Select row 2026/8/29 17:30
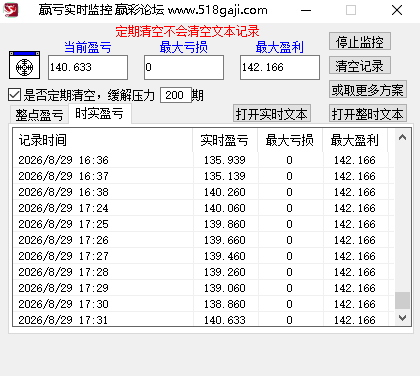420x376 pixels. tap(203, 304)
